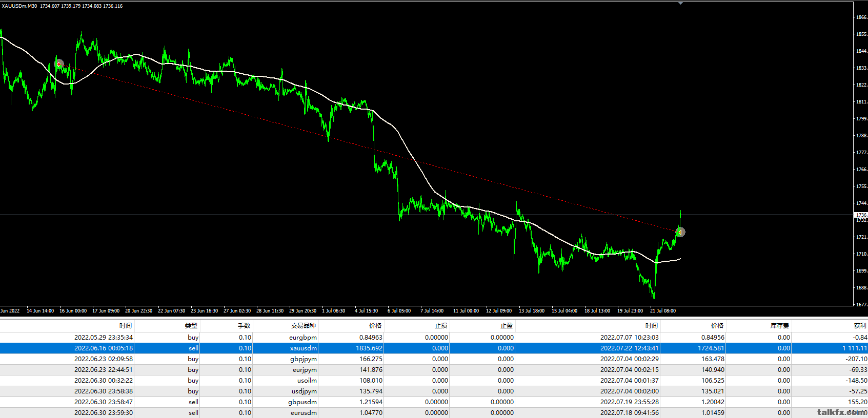The height and width of the screenshot is (418, 868).
Task: Click the 16 Jun 00:00 time axis label
Action: (73, 311)
